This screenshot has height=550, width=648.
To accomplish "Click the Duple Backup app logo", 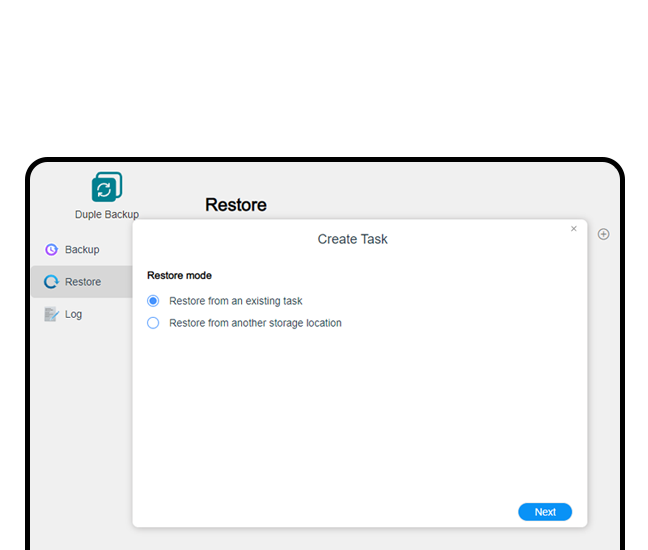I will tap(106, 188).
